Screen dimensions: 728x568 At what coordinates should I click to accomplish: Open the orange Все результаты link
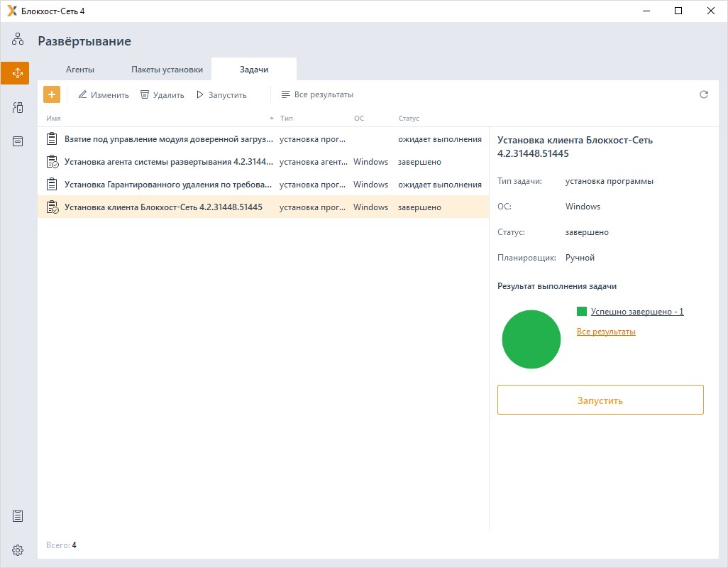tap(606, 332)
